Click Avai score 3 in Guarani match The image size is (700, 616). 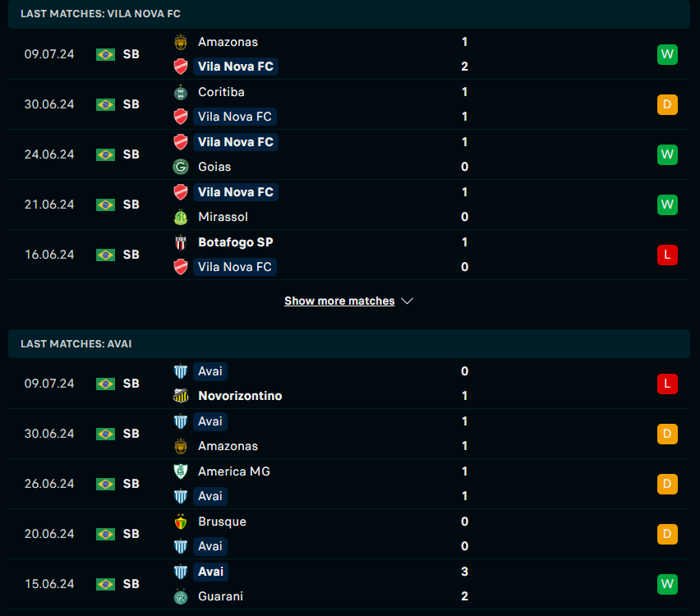[464, 572]
